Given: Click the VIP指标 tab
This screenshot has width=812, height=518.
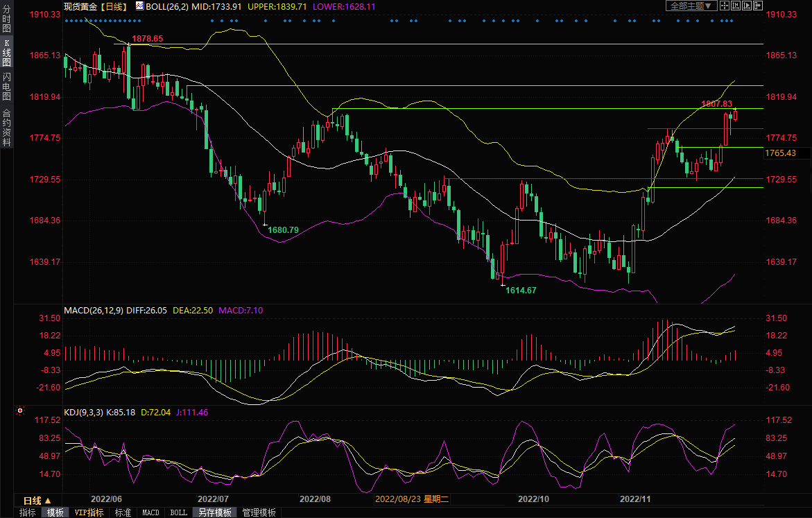Looking at the screenshot, I should pyautogui.click(x=89, y=512).
